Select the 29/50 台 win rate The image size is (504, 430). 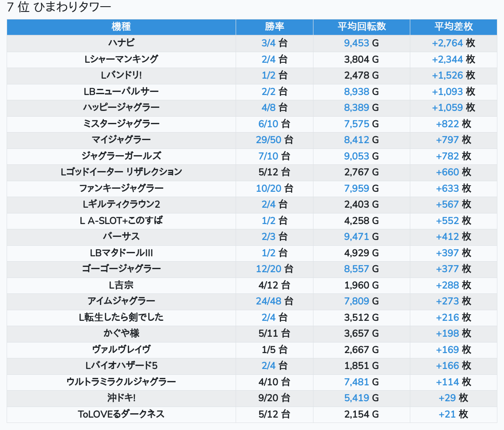click(x=275, y=140)
